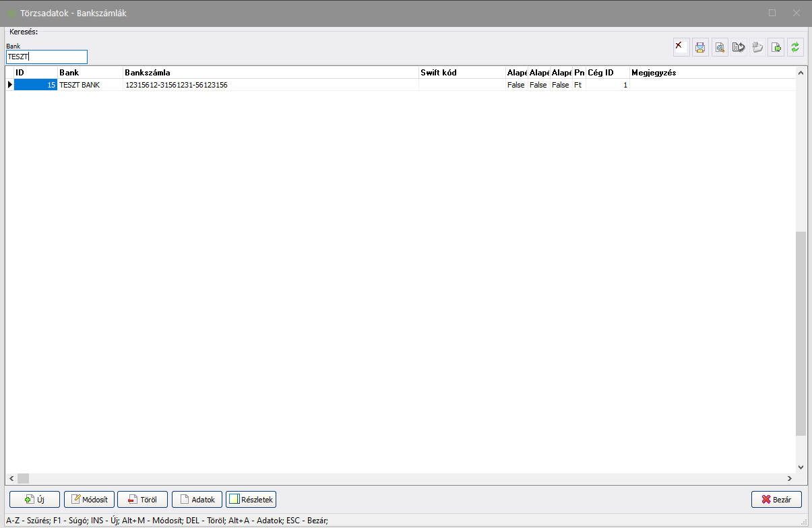Open print preview with the magnifier icon
812x528 pixels.
[720, 47]
